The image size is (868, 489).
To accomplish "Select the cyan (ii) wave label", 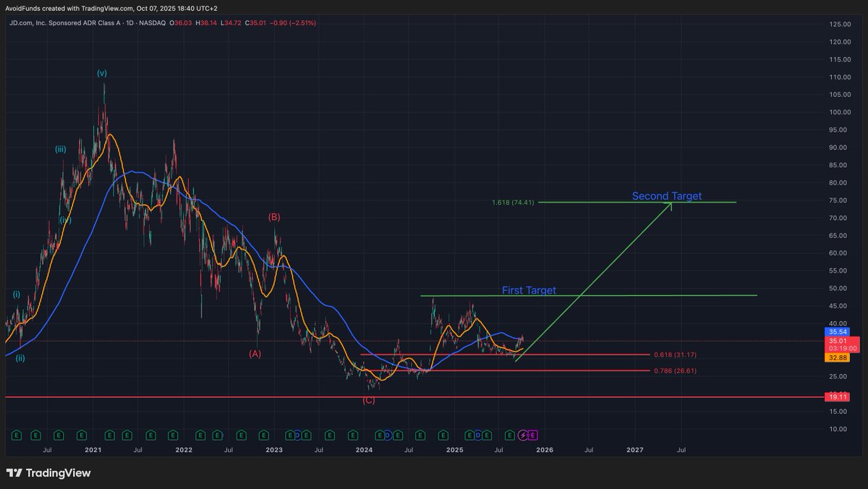I will (x=20, y=357).
